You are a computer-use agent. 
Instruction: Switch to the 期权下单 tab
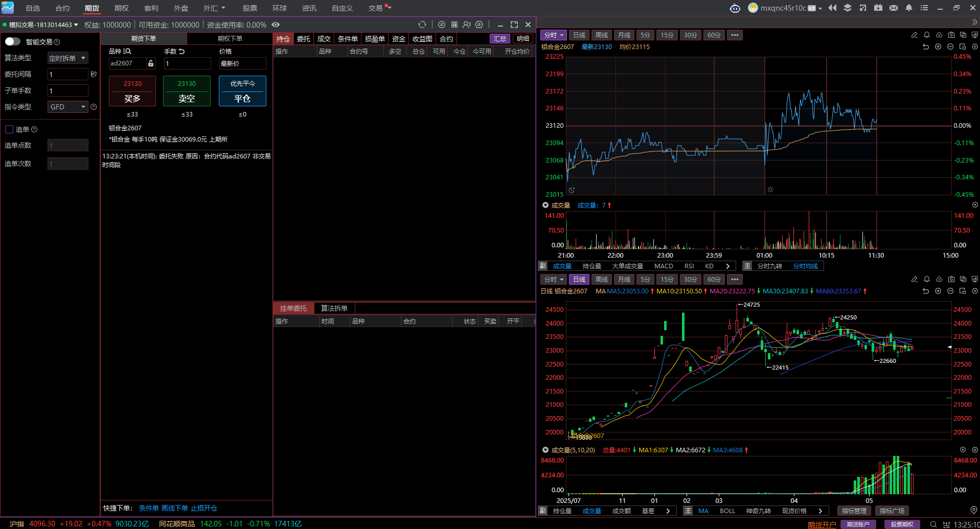[x=230, y=38]
